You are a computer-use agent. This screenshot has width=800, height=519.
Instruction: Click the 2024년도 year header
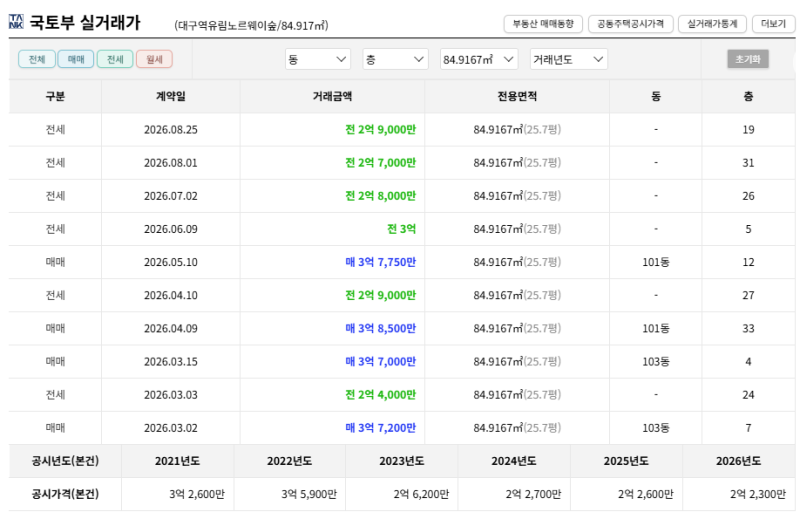pos(514,461)
